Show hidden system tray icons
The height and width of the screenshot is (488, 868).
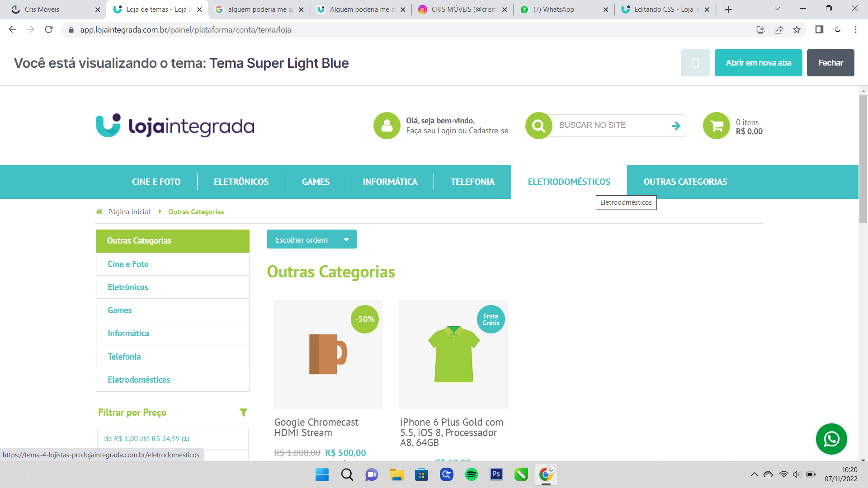pyautogui.click(x=754, y=474)
